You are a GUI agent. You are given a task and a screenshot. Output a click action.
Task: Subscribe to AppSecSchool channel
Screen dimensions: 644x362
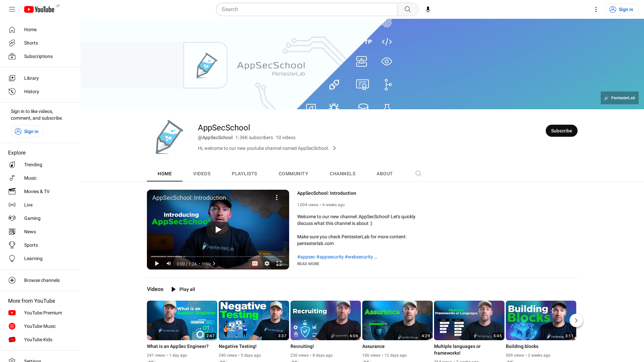(561, 131)
